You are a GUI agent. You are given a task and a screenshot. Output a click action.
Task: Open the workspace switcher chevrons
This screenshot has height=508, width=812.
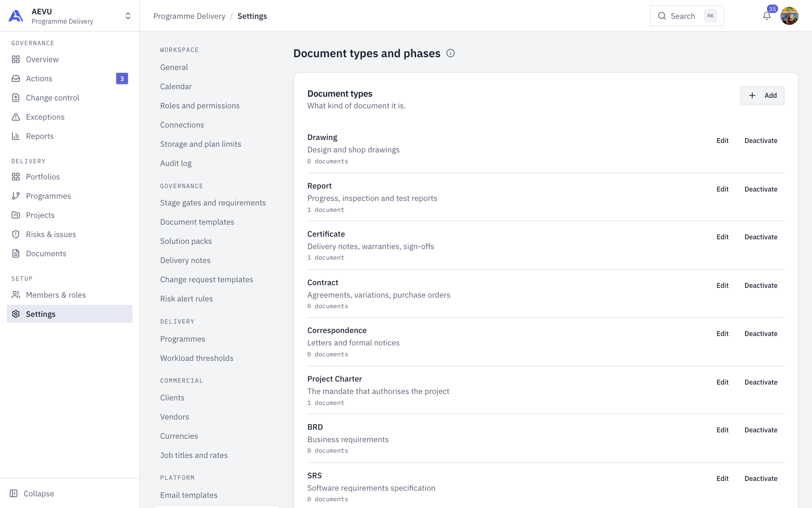pyautogui.click(x=128, y=16)
